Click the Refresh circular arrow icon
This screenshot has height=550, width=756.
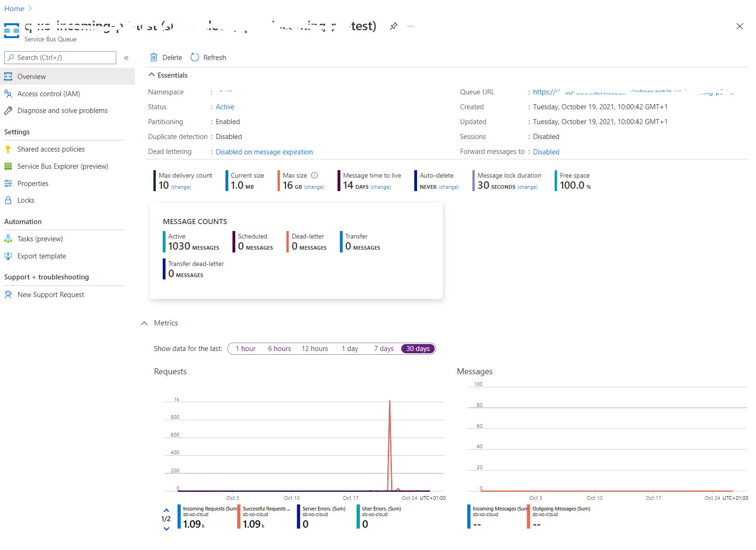point(195,57)
